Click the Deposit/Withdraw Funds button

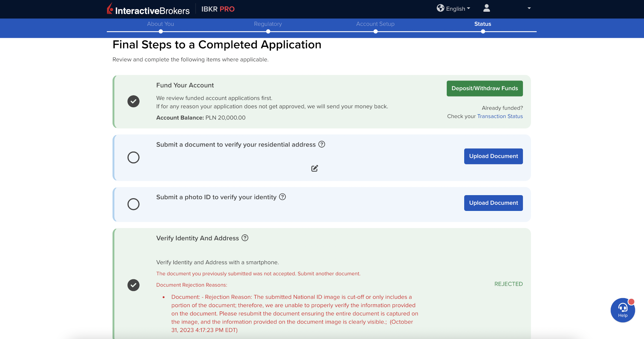point(484,89)
